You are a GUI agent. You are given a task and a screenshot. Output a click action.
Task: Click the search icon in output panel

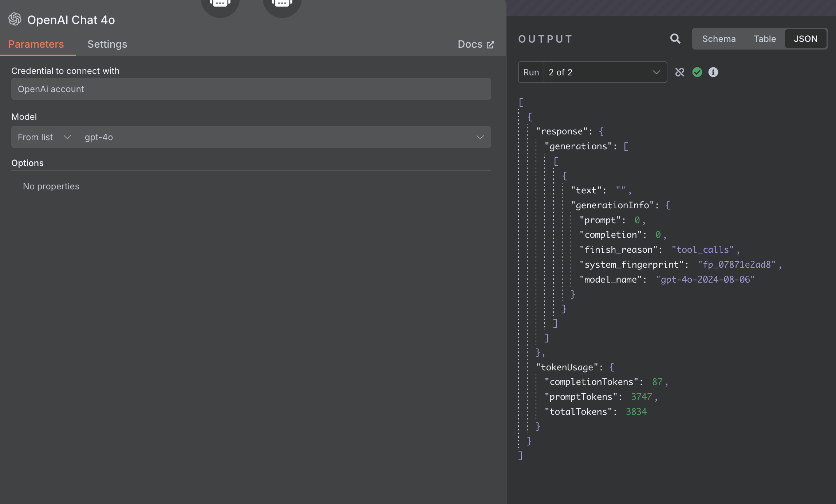point(675,39)
